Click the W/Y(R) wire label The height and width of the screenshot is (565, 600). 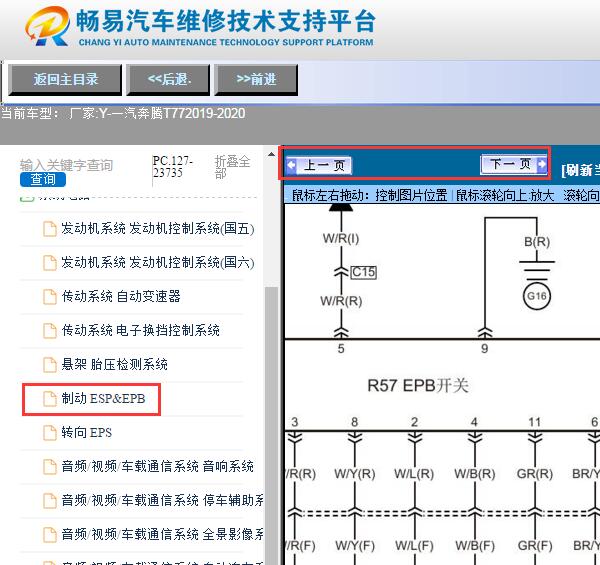click(x=355, y=474)
